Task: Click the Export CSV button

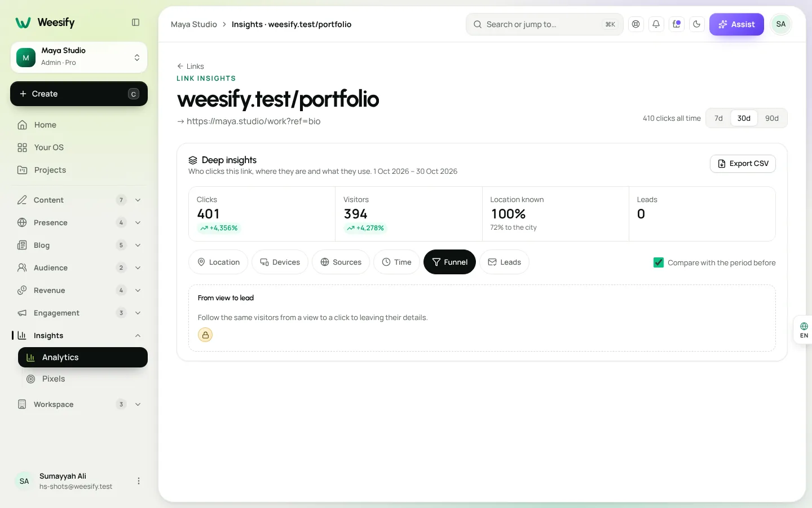Action: coord(743,164)
